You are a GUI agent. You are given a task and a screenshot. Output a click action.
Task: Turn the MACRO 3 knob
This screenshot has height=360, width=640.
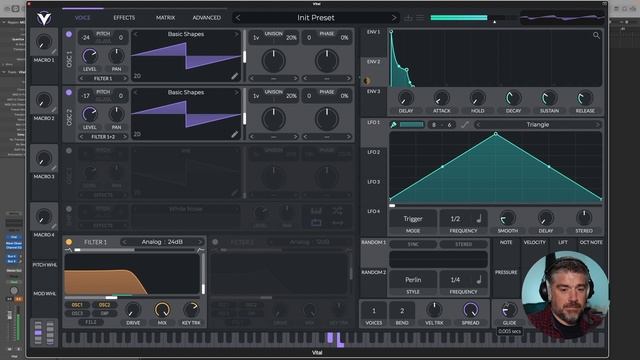pyautogui.click(x=44, y=158)
